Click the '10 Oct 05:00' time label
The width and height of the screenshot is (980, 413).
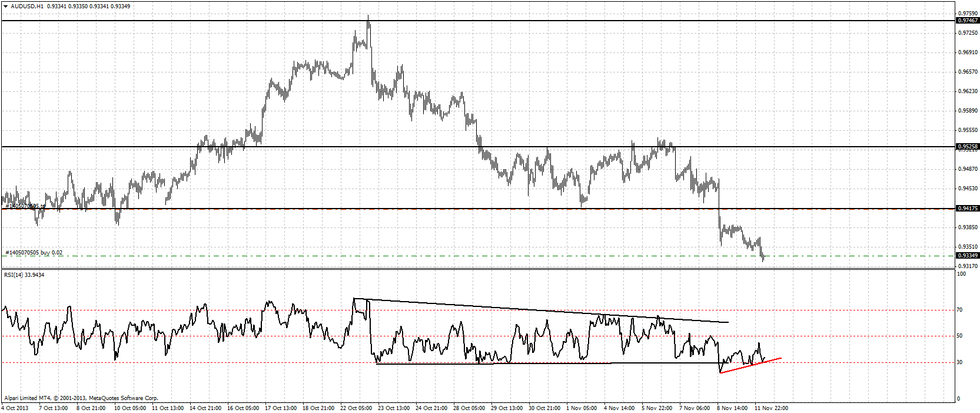(130, 408)
